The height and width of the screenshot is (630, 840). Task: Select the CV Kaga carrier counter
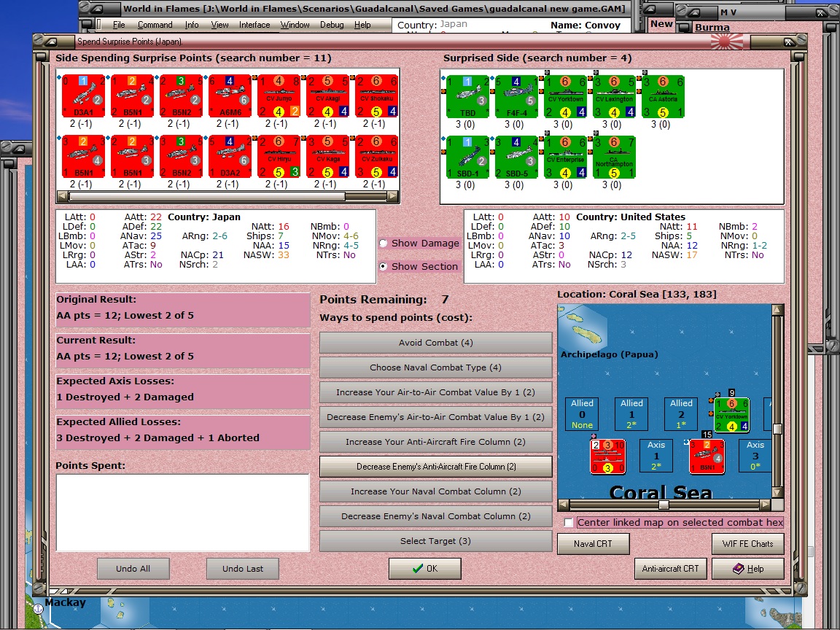pyautogui.click(x=328, y=157)
